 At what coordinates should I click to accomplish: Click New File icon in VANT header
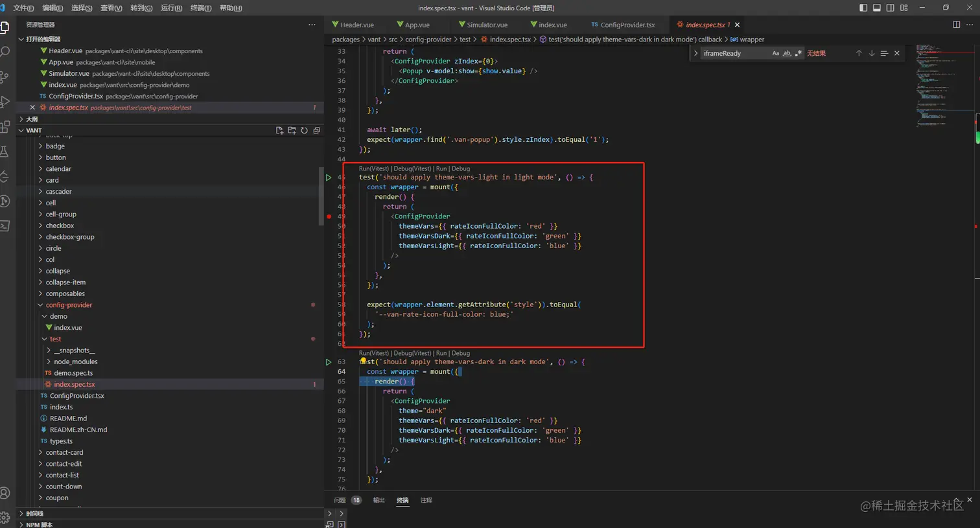pyautogui.click(x=279, y=130)
